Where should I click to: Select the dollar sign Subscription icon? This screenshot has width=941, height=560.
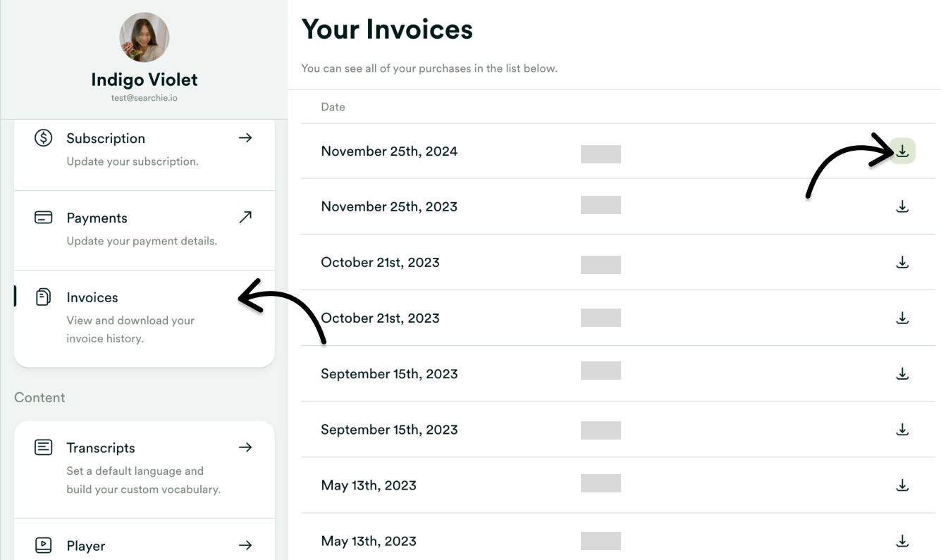43,137
